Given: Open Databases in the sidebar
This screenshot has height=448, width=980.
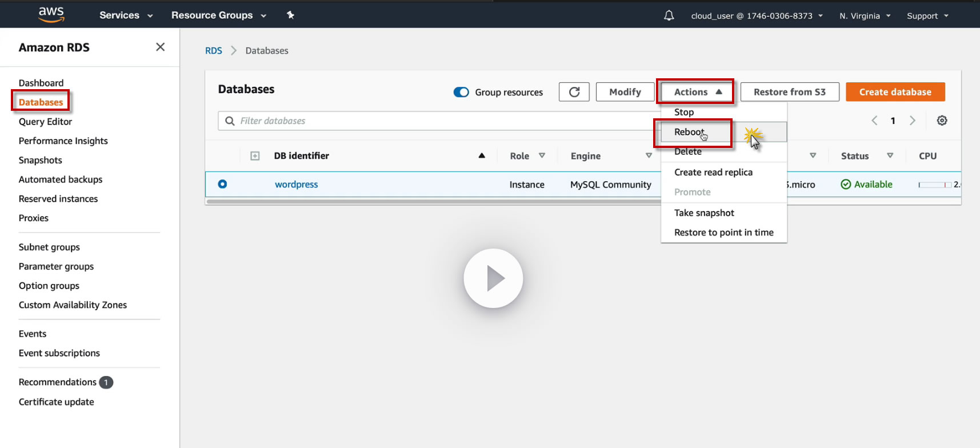Looking at the screenshot, I should (41, 102).
